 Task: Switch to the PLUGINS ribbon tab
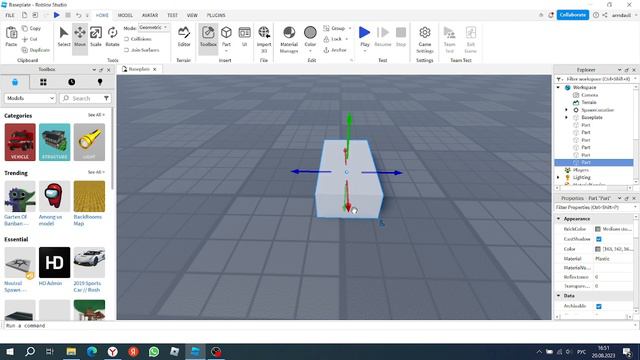216,15
